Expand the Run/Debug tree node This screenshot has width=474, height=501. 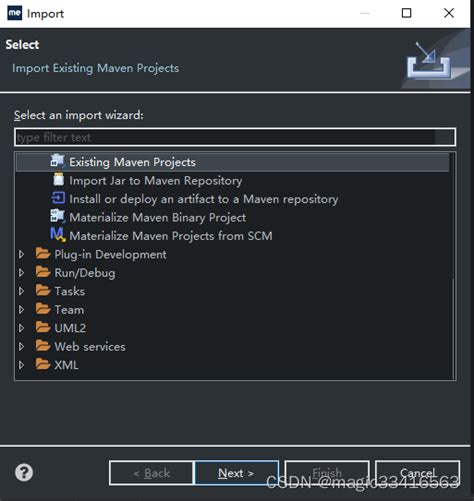[21, 273]
